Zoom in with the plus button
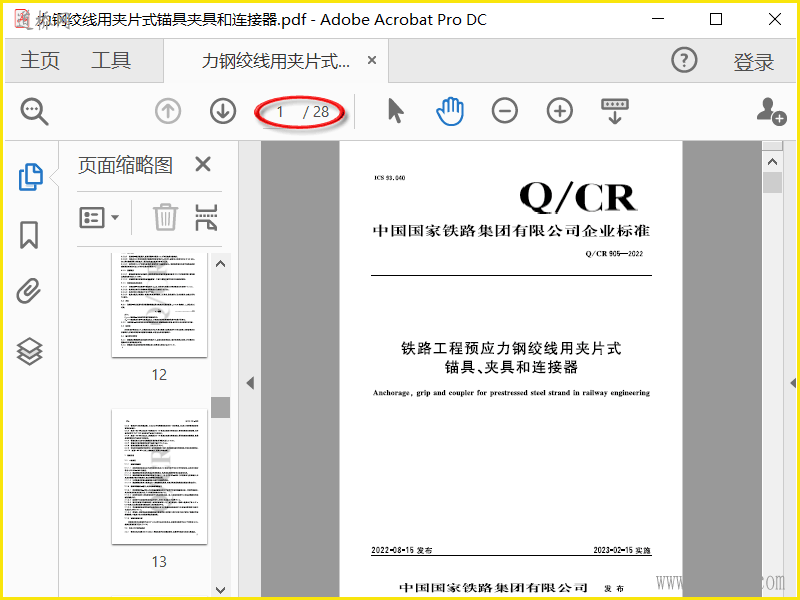The width and height of the screenshot is (800, 600). (x=560, y=111)
